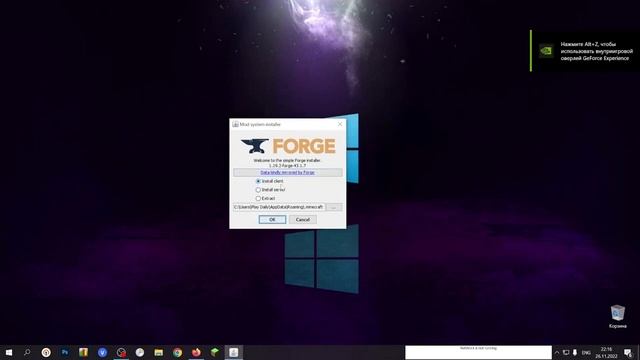Click the network icon in system tray
The image size is (640, 360).
pos(566,353)
